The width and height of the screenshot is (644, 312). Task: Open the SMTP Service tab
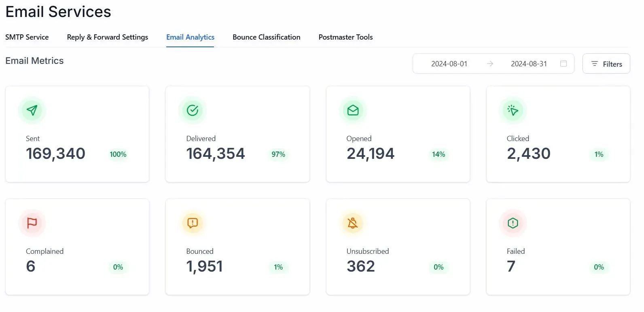point(27,37)
